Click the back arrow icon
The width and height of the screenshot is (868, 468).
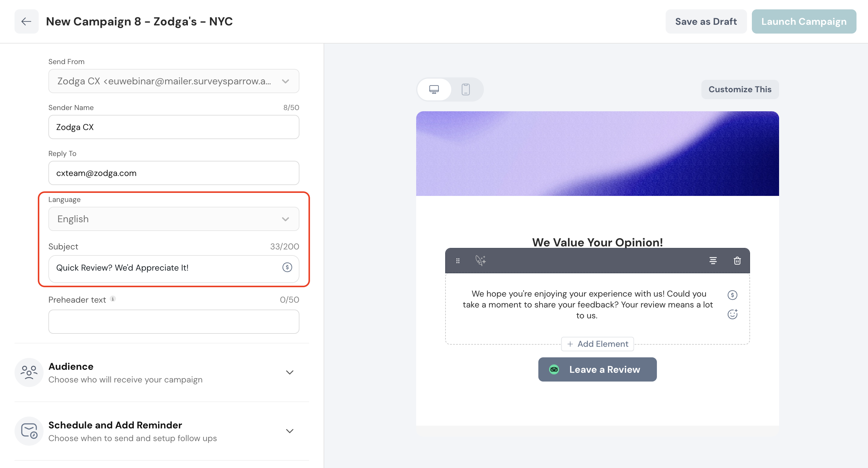pyautogui.click(x=26, y=21)
